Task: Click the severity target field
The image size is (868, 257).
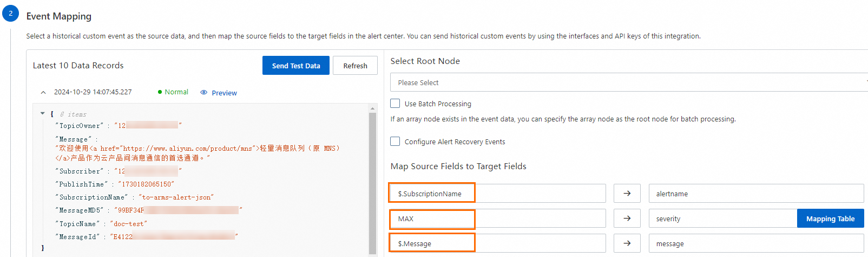Action: pyautogui.click(x=722, y=219)
